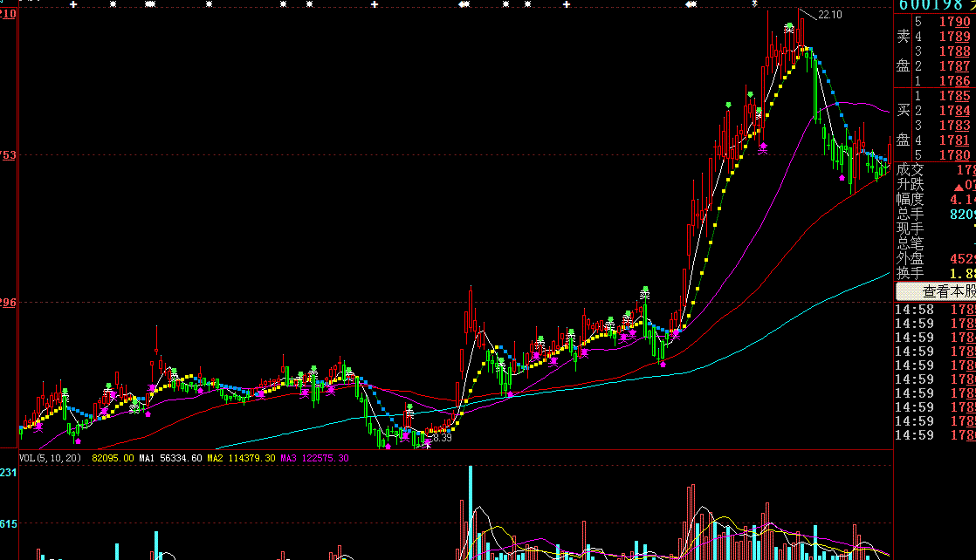Click the 8.39 low price label
Screen dimensions: 976x560
tap(442, 438)
